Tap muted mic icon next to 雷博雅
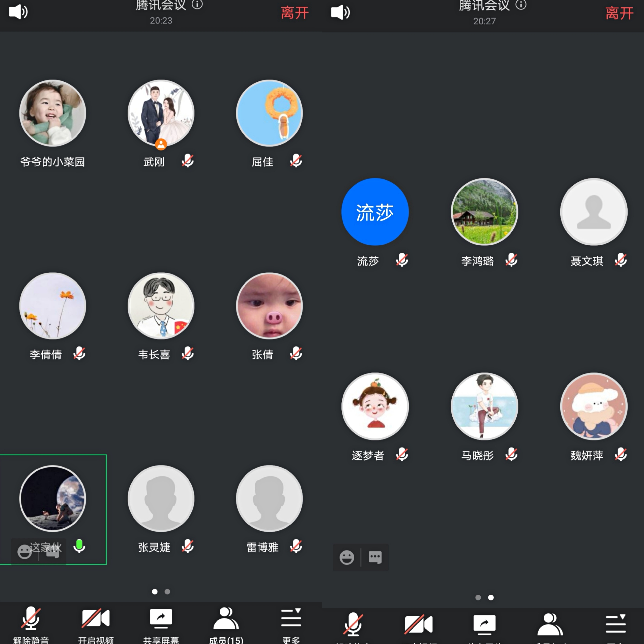 (296, 546)
